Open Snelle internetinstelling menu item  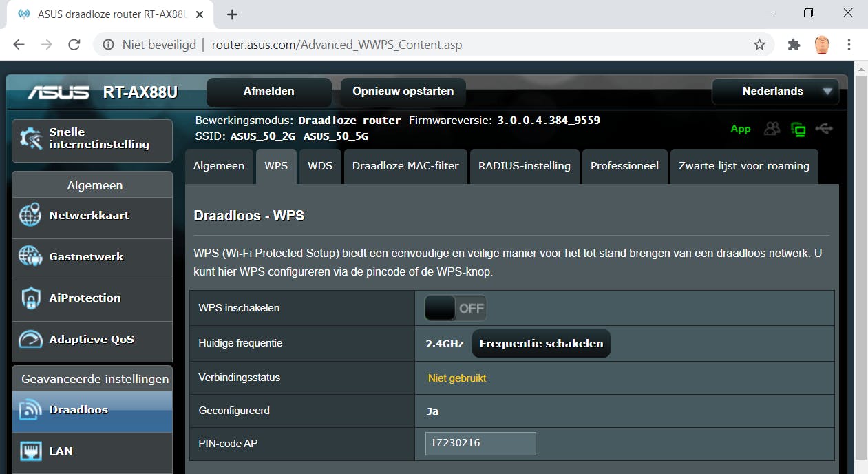click(x=92, y=141)
